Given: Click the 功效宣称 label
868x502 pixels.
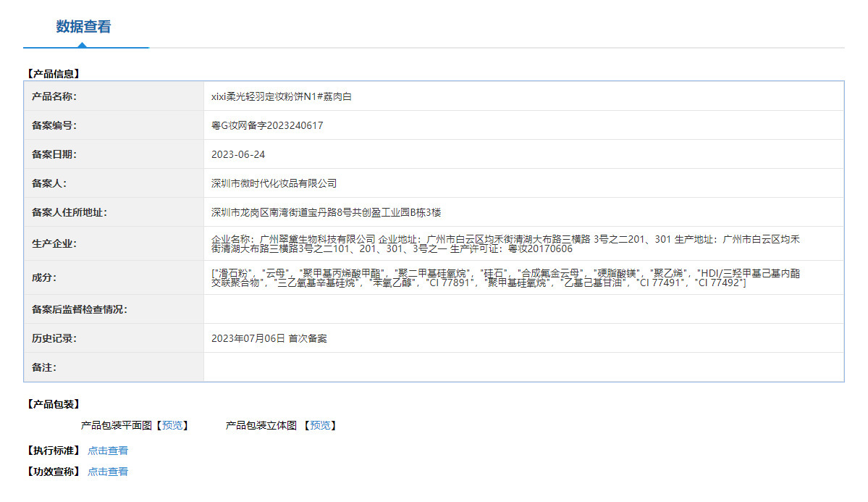Looking at the screenshot, I should tap(54, 472).
